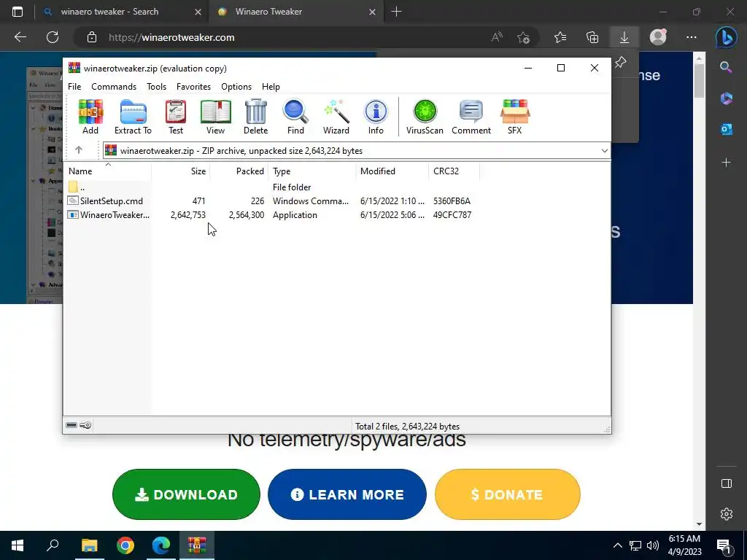Refresh the winaerotweaker.com page
The height and width of the screenshot is (560, 747).
(53, 37)
